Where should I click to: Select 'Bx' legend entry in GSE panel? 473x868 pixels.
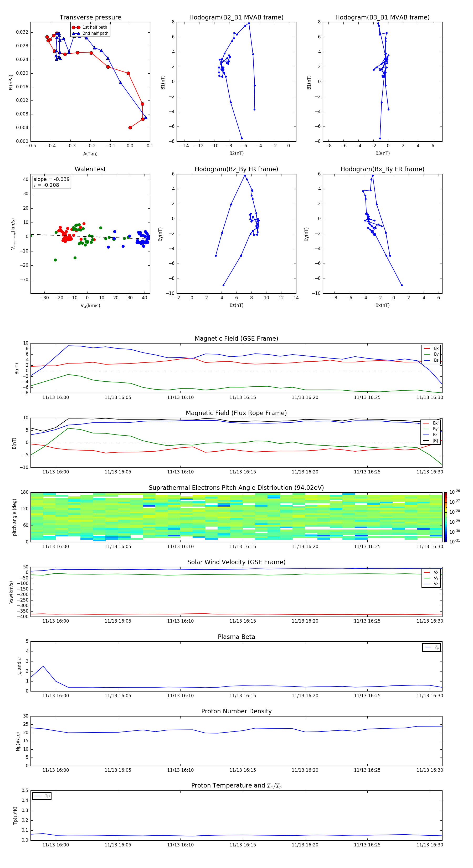pos(431,349)
